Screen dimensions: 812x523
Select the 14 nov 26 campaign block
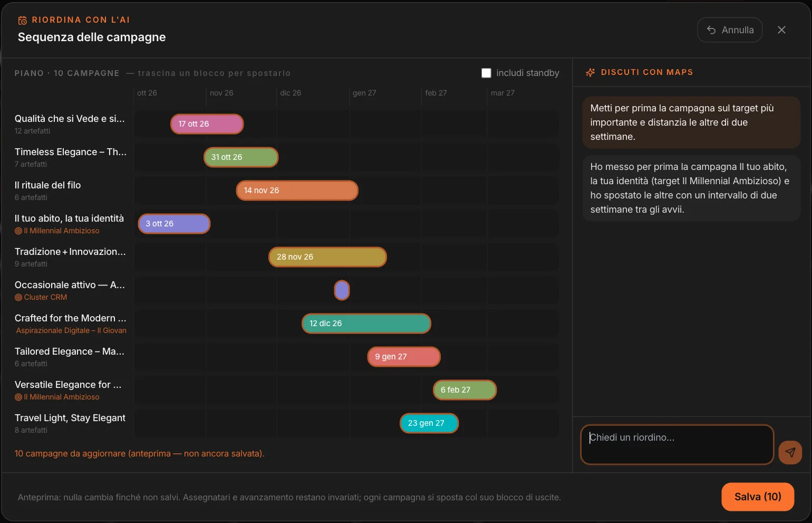297,191
